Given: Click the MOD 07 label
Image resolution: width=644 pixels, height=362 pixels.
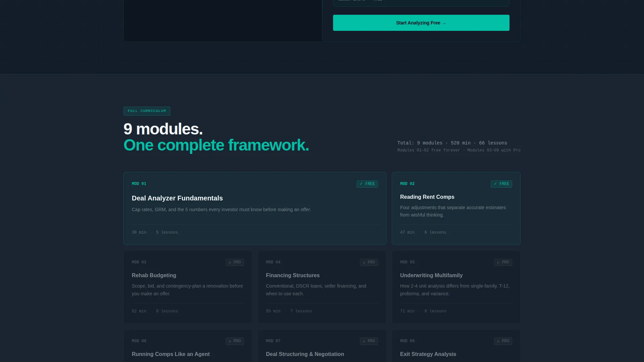Looking at the screenshot, I should point(273,341).
